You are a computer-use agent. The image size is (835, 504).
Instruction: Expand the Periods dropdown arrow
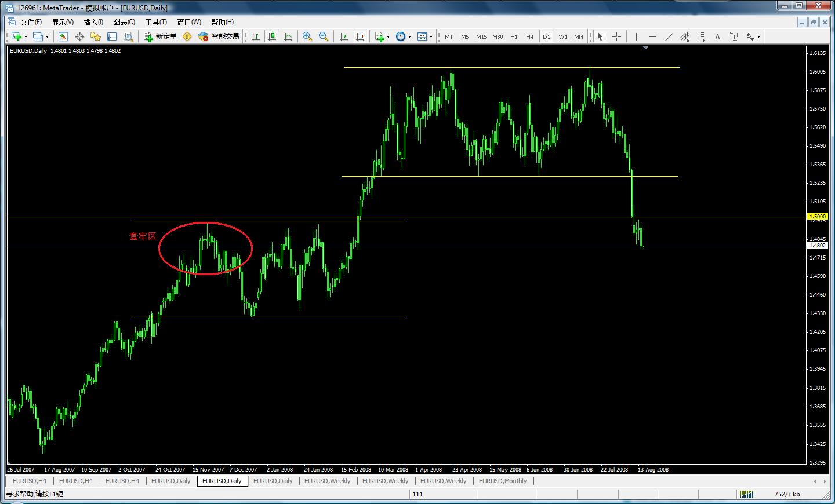click(x=410, y=37)
